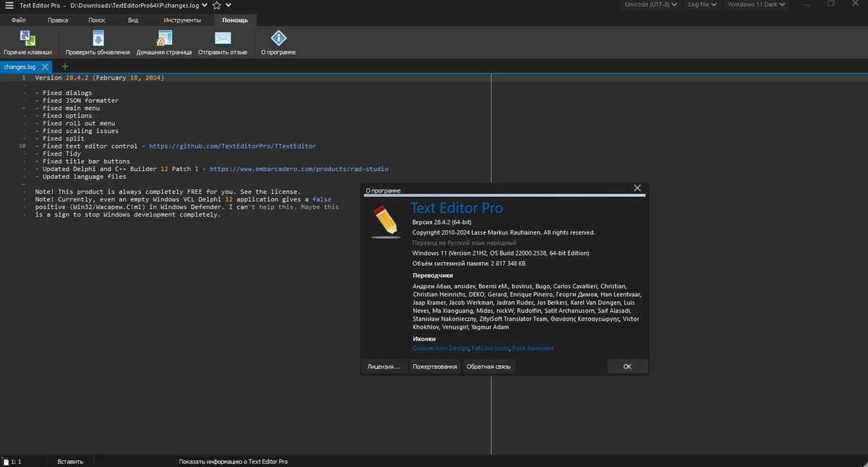This screenshot has width=868, height=467.
Task: Click the Горячие клавиши hotkeys icon
Action: 27,38
